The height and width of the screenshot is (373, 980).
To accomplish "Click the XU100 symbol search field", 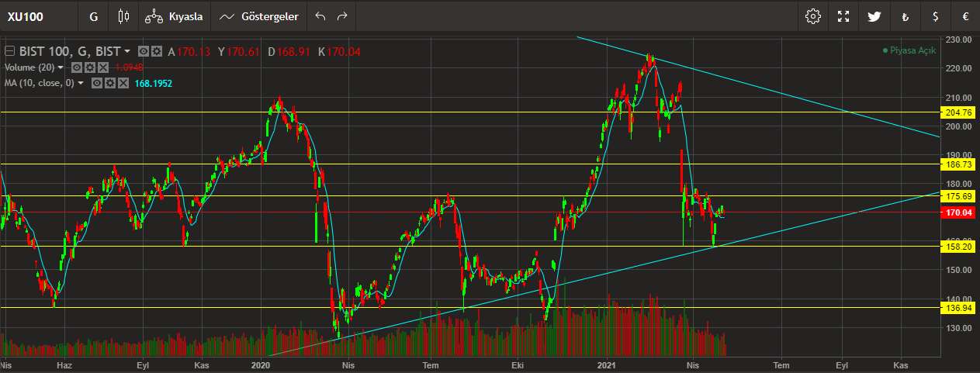I will [x=39, y=16].
